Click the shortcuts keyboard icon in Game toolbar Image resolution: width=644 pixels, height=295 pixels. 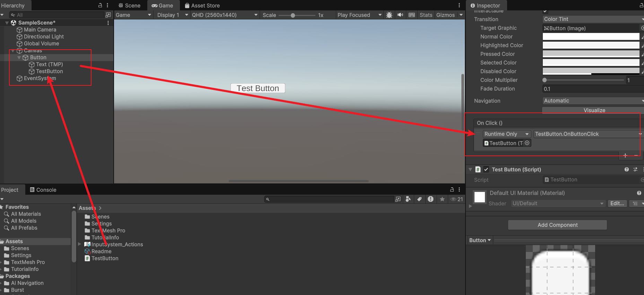point(412,15)
